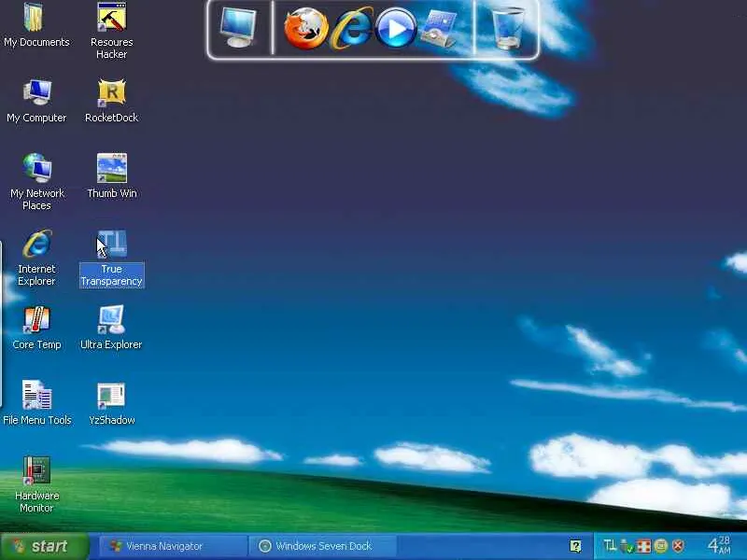Select the Ultra Explorer shortcut
747x560 pixels.
pyautogui.click(x=111, y=328)
